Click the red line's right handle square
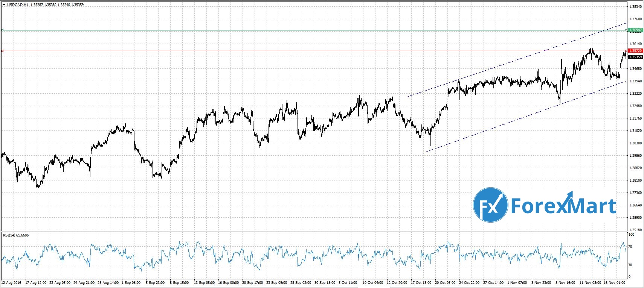 pos(626,51)
